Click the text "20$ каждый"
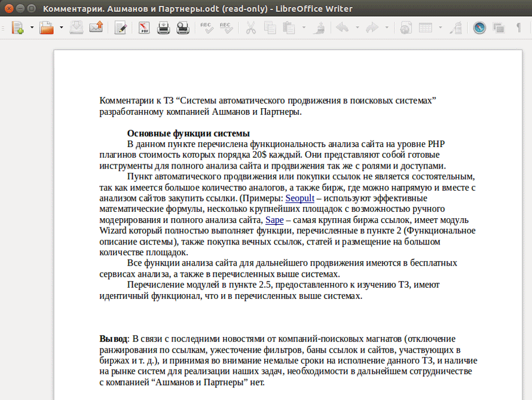Screen dimensions: 532x400 (x=277, y=155)
